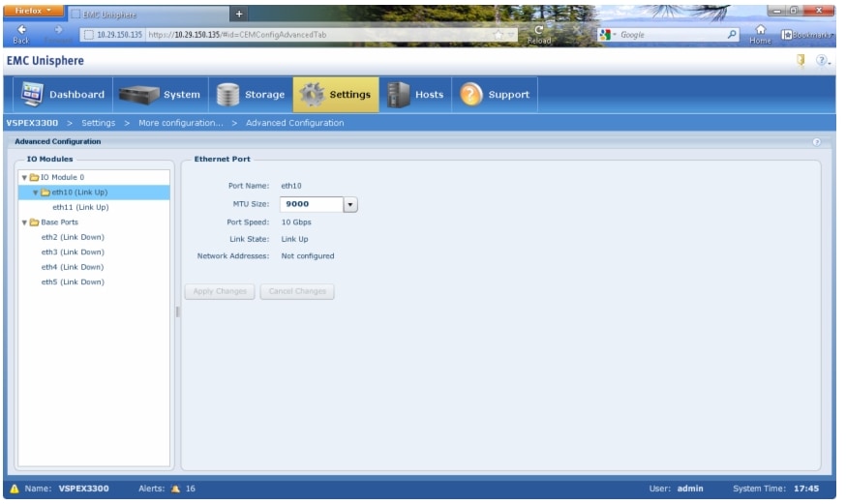Image resolution: width=846 pixels, height=504 pixels.
Task: Click VSPEX3300 in the breadcrumb
Action: 32,124
